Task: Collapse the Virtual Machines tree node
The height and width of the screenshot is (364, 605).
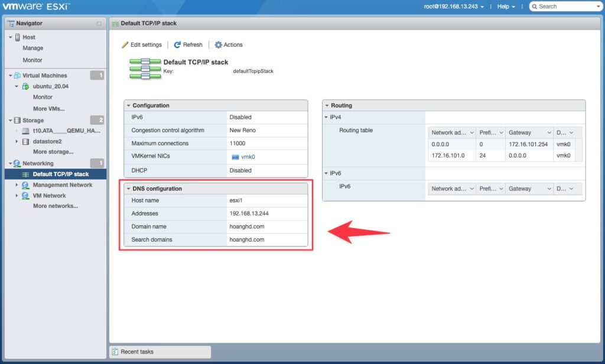Action: click(11, 76)
